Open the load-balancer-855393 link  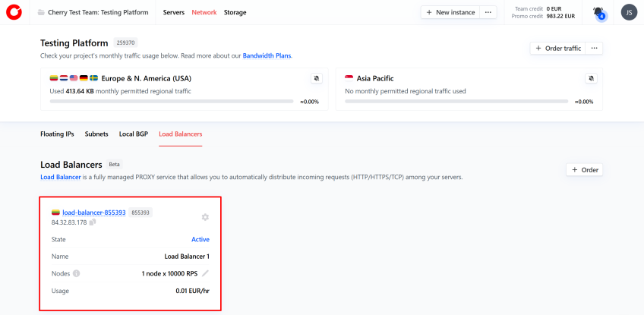coord(93,213)
